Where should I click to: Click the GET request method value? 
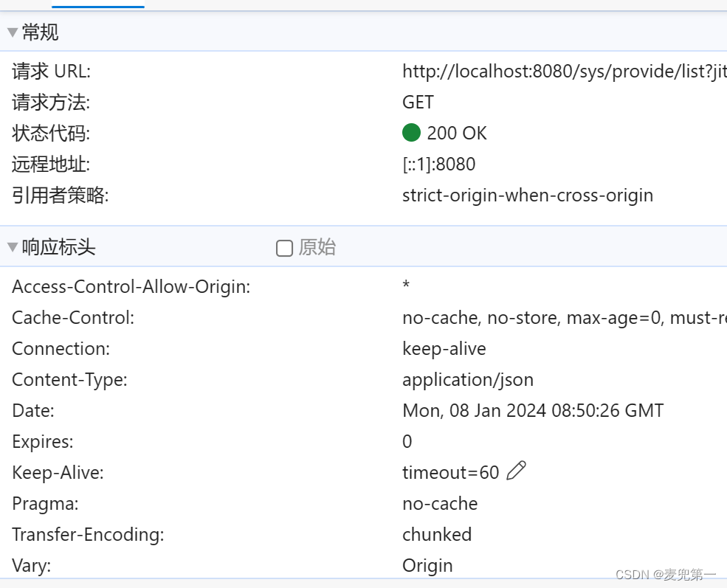pyautogui.click(x=417, y=102)
